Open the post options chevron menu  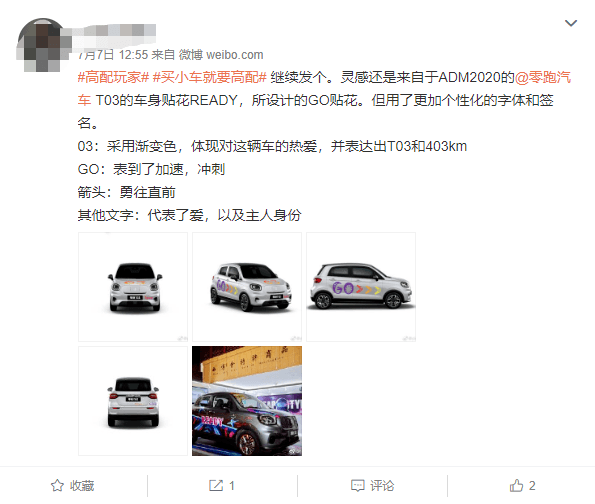pyautogui.click(x=571, y=23)
